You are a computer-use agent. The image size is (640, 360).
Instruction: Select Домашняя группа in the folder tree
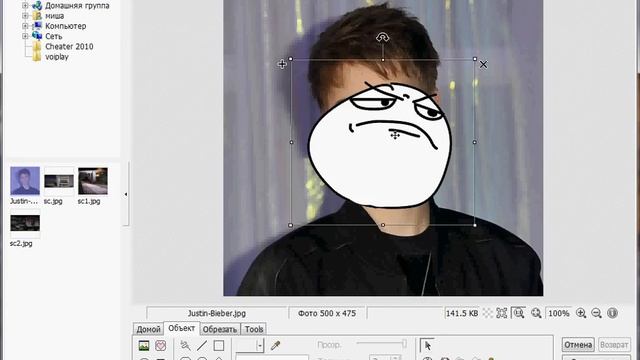point(77,6)
